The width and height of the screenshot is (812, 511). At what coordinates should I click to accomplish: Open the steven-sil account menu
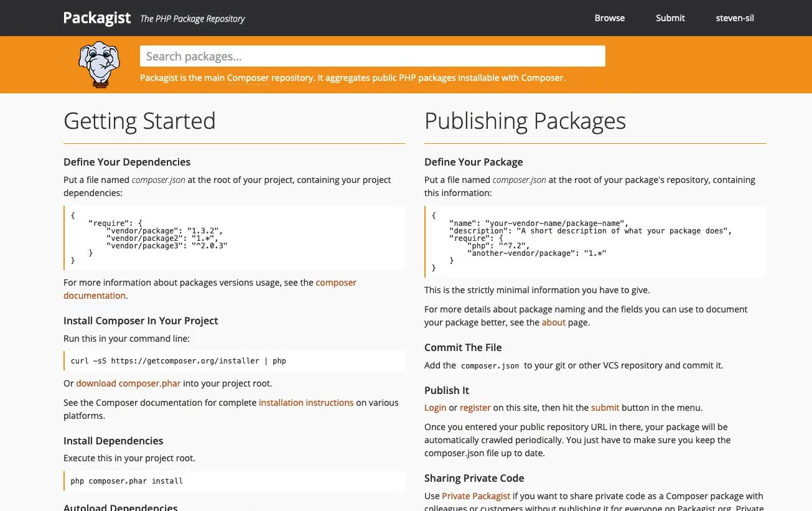734,17
